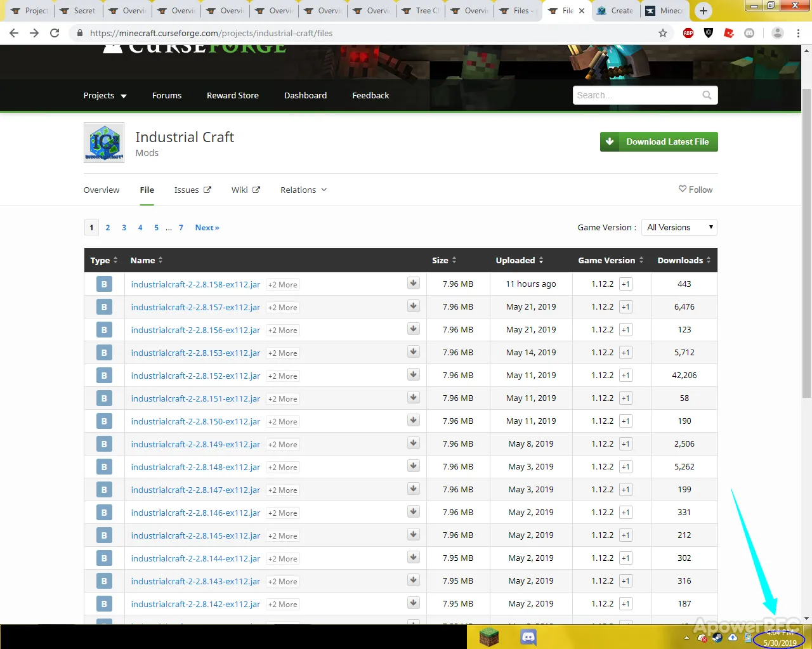Switch to the Tree C browser tab
This screenshot has height=649, width=812.
pyautogui.click(x=420, y=11)
